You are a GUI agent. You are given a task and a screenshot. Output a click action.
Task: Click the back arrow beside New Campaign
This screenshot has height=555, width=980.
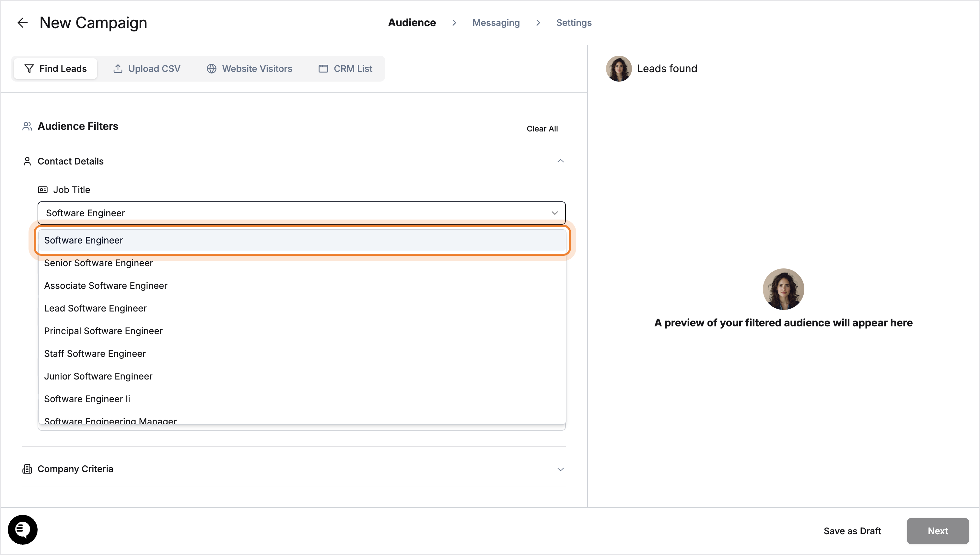click(23, 23)
